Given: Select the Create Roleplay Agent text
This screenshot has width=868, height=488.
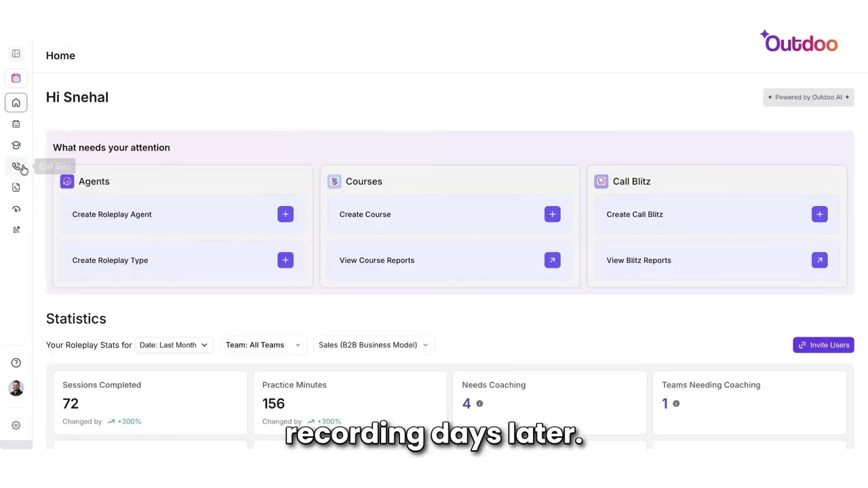Looking at the screenshot, I should (112, 214).
